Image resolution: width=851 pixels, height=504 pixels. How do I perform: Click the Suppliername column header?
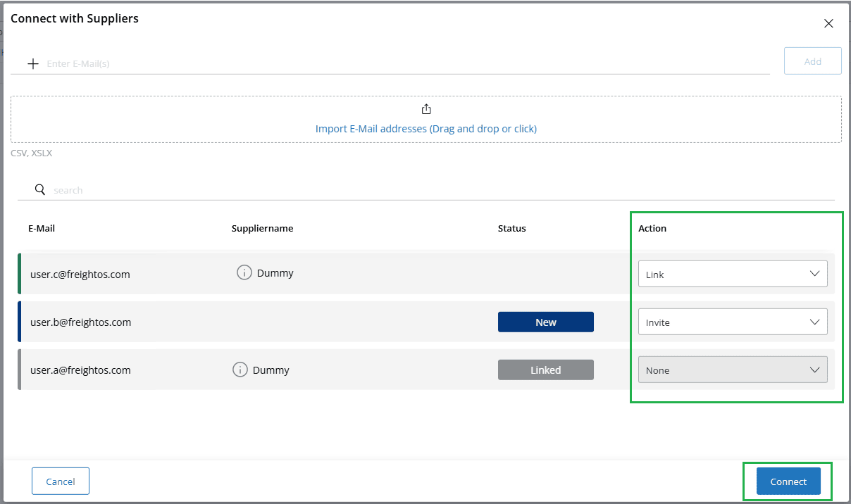click(262, 228)
